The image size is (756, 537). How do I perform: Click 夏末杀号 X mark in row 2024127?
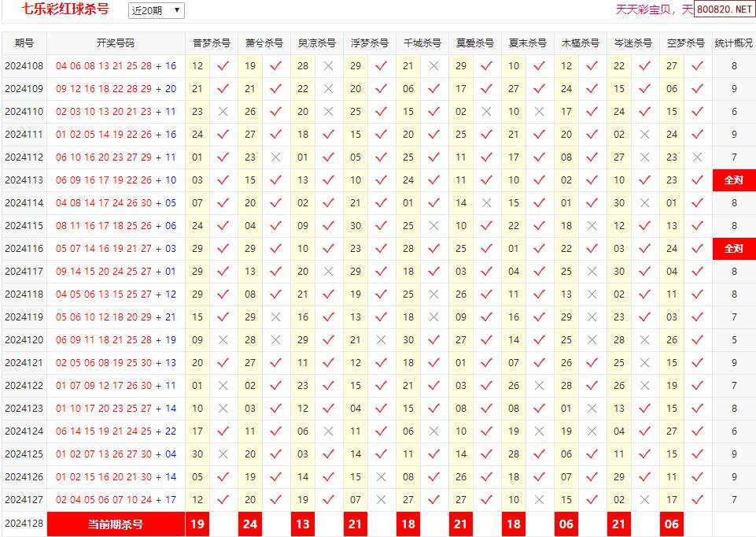[x=539, y=500]
